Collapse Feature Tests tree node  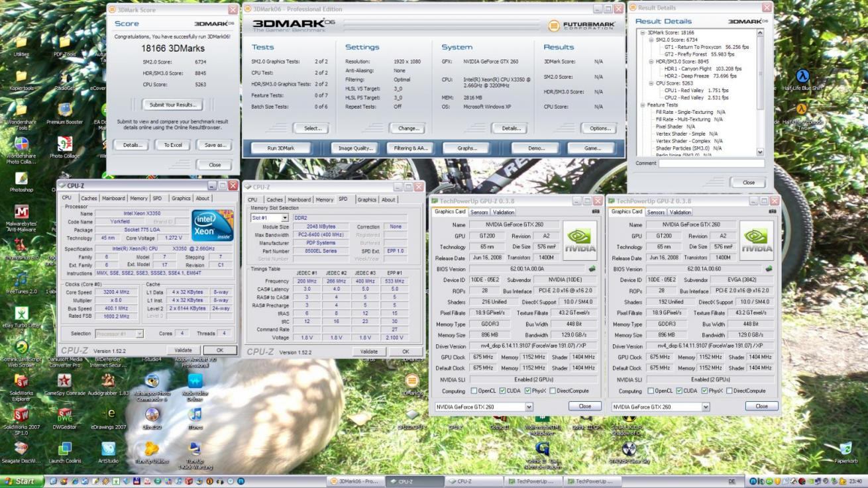[x=643, y=105]
